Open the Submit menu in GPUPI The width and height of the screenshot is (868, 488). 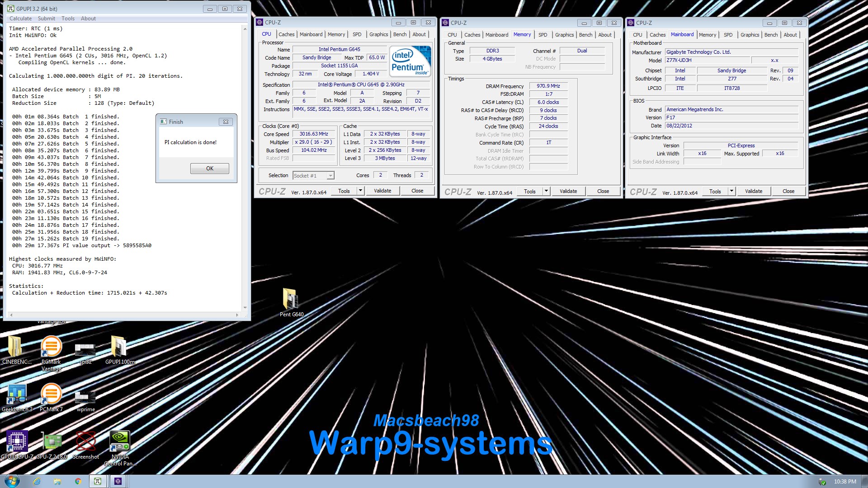pos(46,19)
